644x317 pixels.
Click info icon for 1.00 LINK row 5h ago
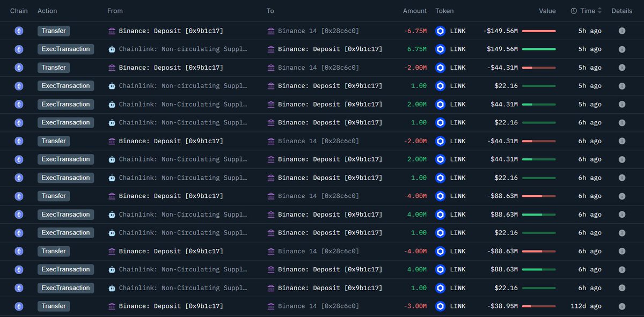tap(622, 86)
